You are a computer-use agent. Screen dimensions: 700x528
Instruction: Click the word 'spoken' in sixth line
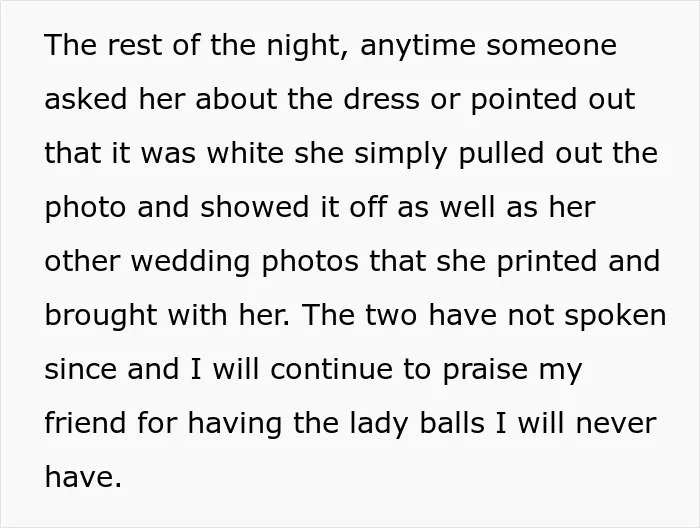(x=615, y=316)
